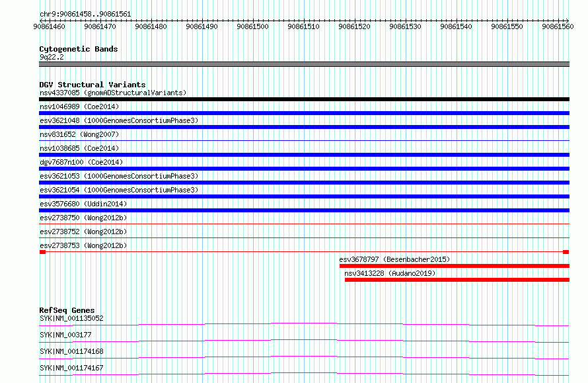588x383 pixels.
Task: Open variant esv3621048 (1000GenomesConsortiumPhase3) label
Action: coord(119,120)
